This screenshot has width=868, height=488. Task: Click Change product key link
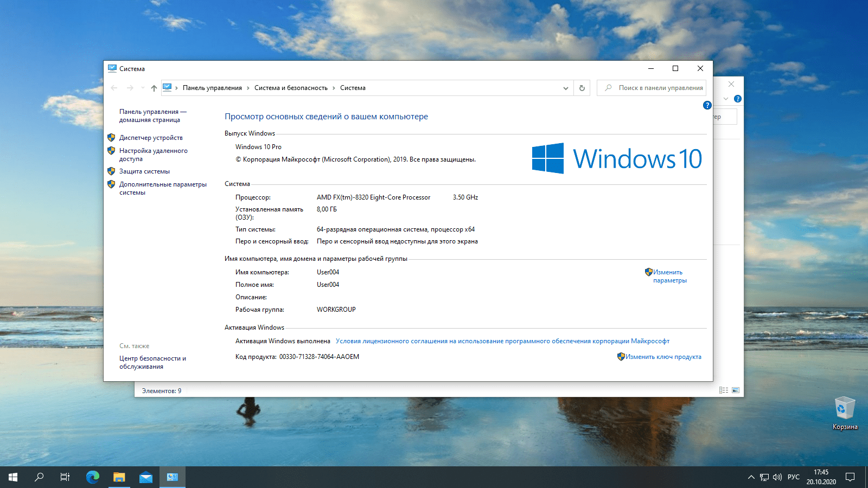point(663,357)
